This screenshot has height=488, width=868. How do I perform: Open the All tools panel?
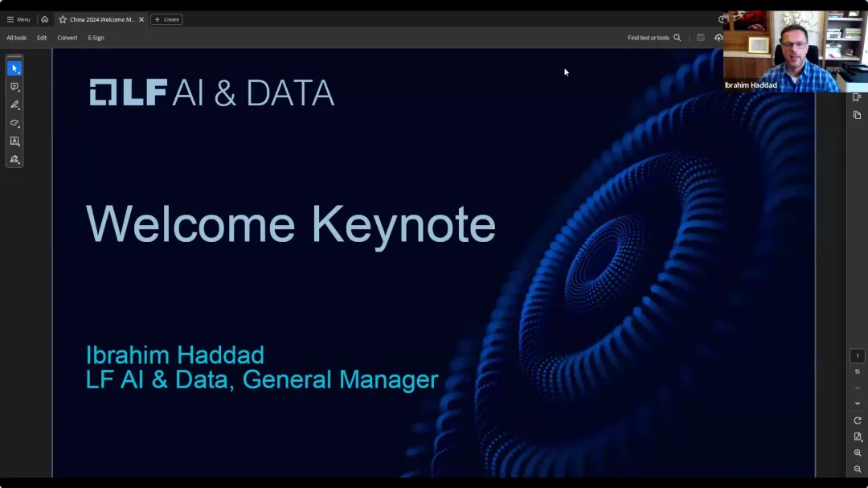pyautogui.click(x=17, y=38)
